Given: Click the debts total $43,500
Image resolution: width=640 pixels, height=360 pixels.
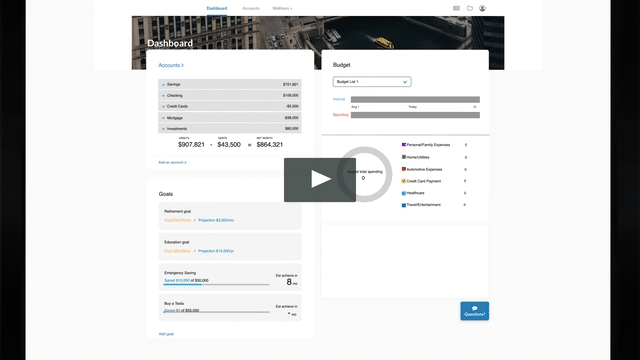Looking at the screenshot, I should (229, 144).
